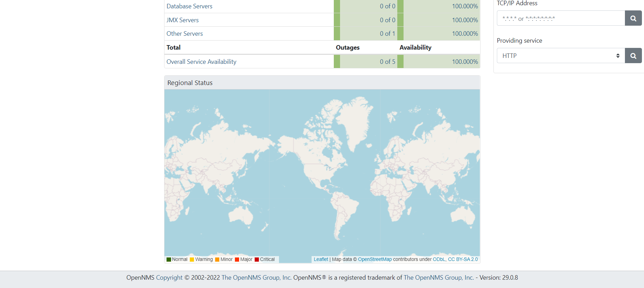This screenshot has width=644, height=288.
Task: Open Database Servers category link
Action: [x=189, y=6]
